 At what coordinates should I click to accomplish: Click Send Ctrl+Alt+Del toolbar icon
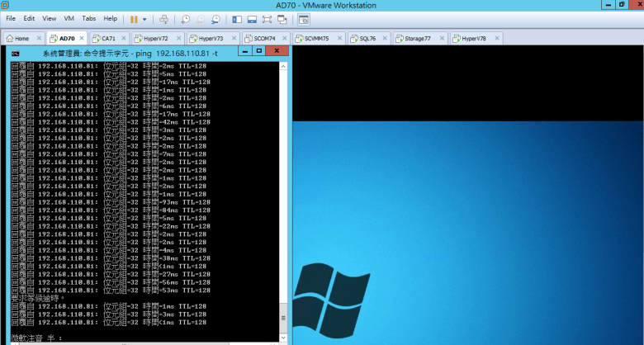(163, 18)
